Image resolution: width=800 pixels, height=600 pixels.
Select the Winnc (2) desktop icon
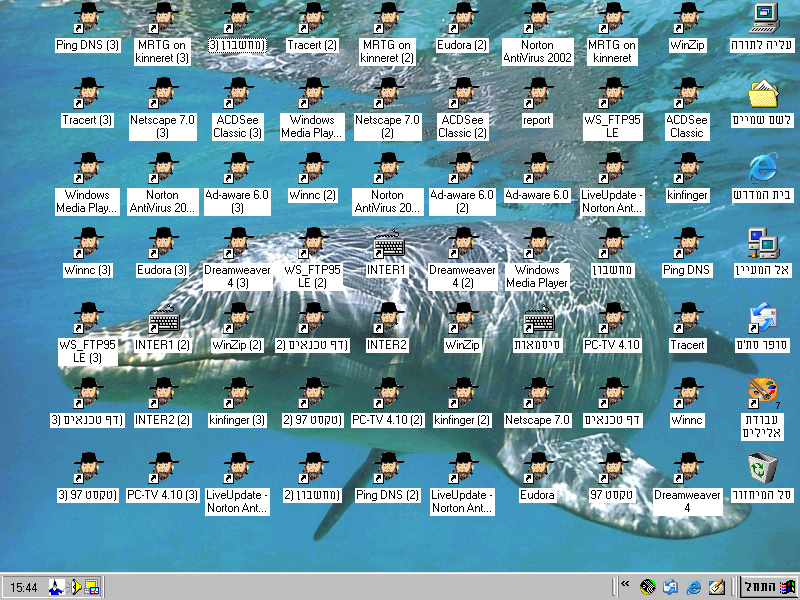pyautogui.click(x=312, y=177)
